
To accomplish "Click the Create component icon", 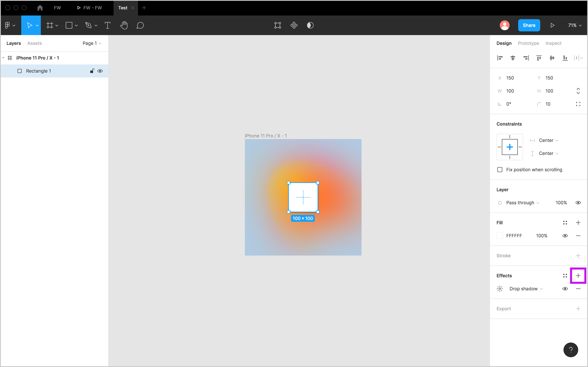I will pyautogui.click(x=294, y=25).
